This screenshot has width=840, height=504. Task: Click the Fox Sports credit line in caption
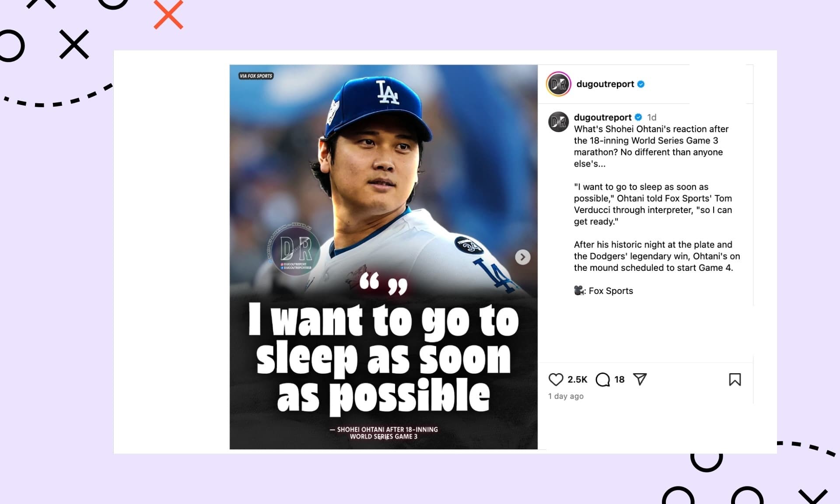point(603,291)
